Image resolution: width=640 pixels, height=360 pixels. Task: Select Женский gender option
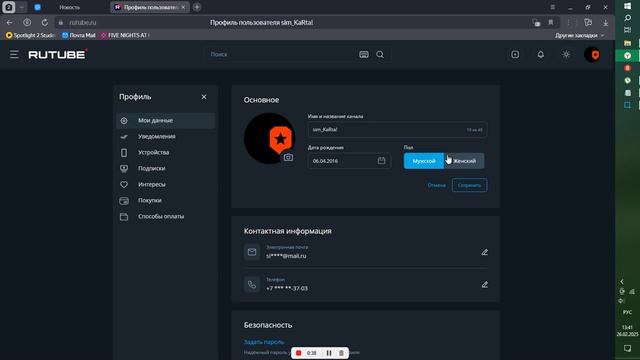pos(464,161)
